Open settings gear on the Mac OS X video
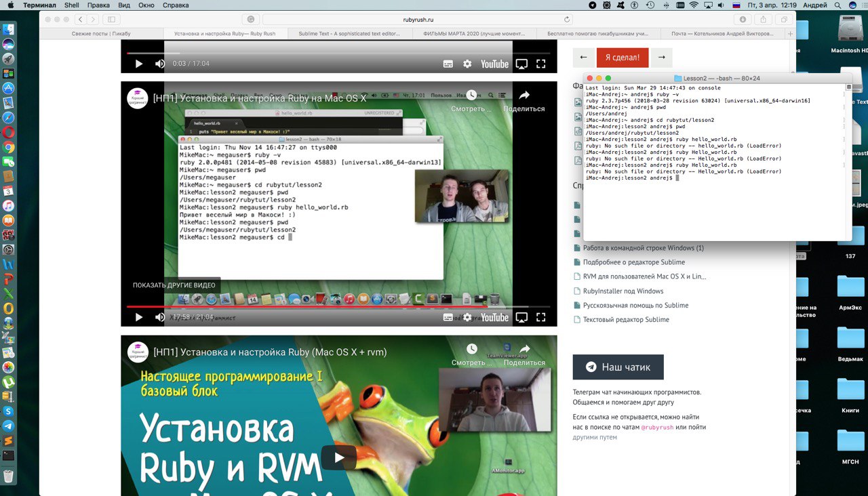This screenshot has width=868, height=496. tap(467, 317)
